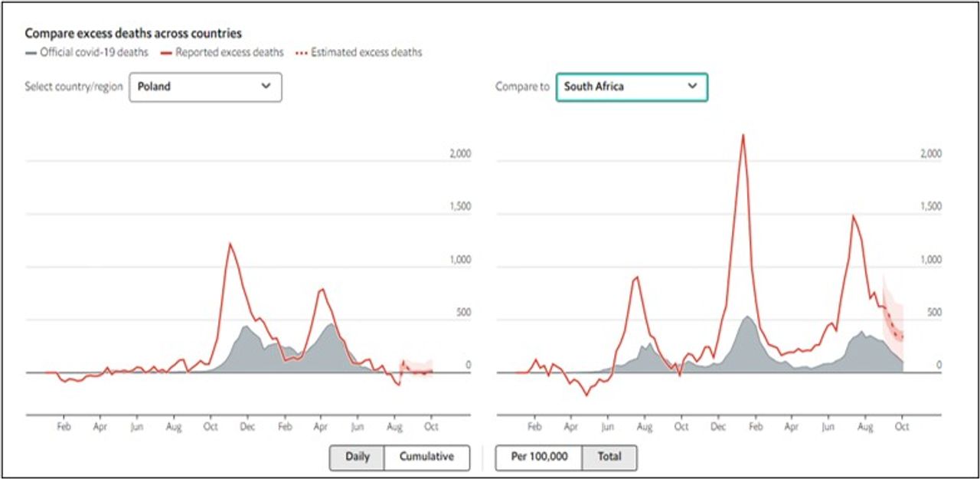The width and height of the screenshot is (980, 479).
Task: Click the Estimated excess deaths legend label
Action: pos(366,53)
